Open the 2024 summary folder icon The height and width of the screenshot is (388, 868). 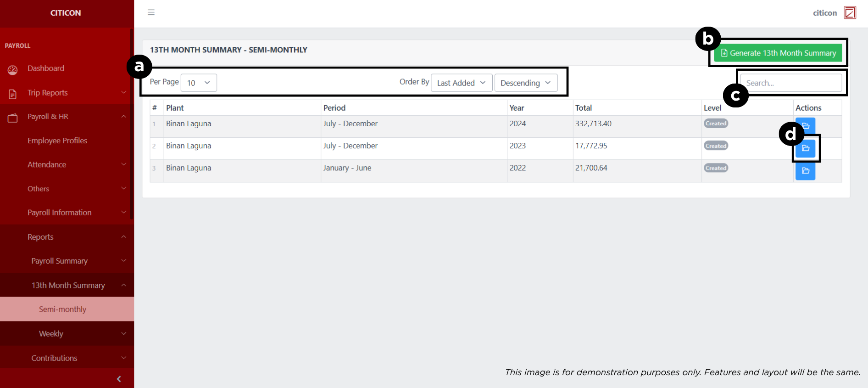click(805, 125)
